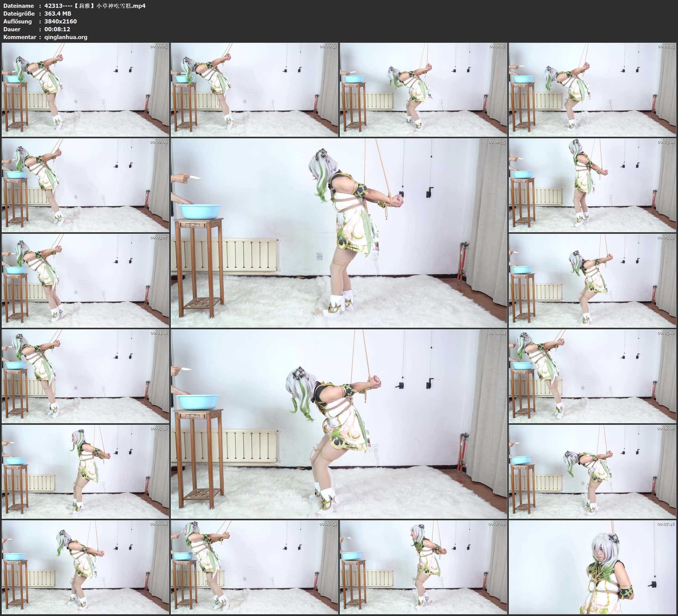This screenshot has width=678, height=616.
Task: Select the thumbnail marked 00:06:02
Action: coord(592,471)
